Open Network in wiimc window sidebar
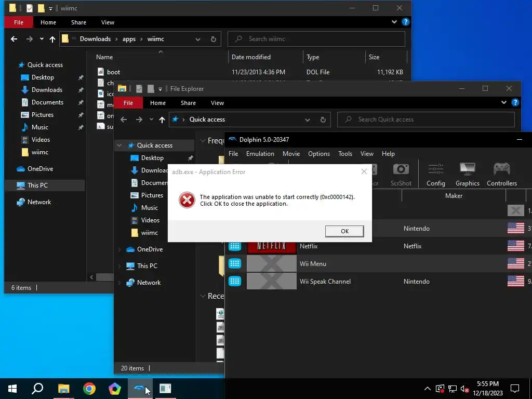 [x=39, y=202]
